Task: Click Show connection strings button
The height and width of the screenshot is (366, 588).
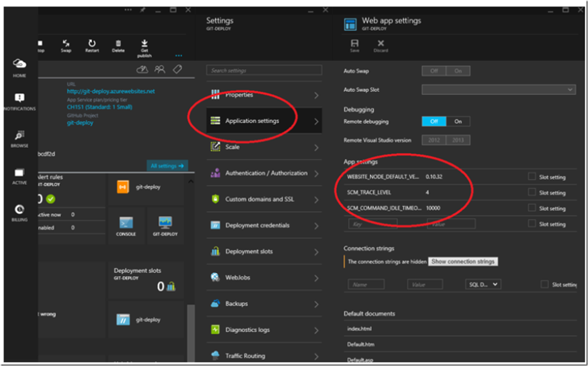Action: [x=463, y=261]
